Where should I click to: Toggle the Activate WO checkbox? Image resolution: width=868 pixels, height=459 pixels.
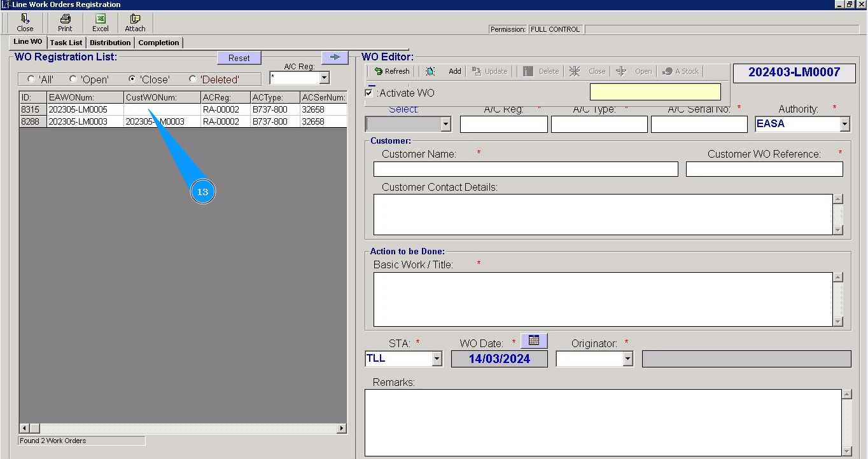[x=369, y=93]
